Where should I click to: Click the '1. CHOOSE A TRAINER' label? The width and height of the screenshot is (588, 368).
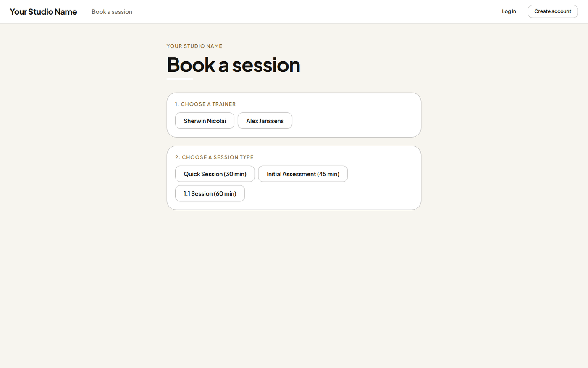pos(205,104)
